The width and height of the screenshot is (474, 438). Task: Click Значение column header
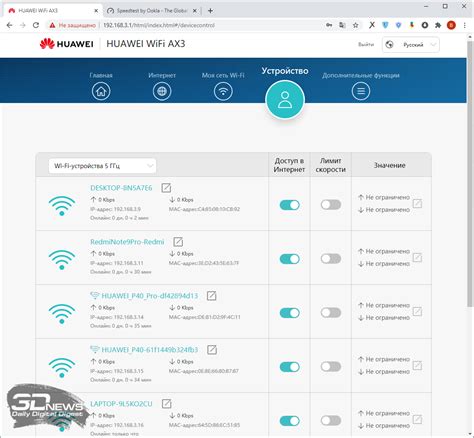[x=389, y=165]
